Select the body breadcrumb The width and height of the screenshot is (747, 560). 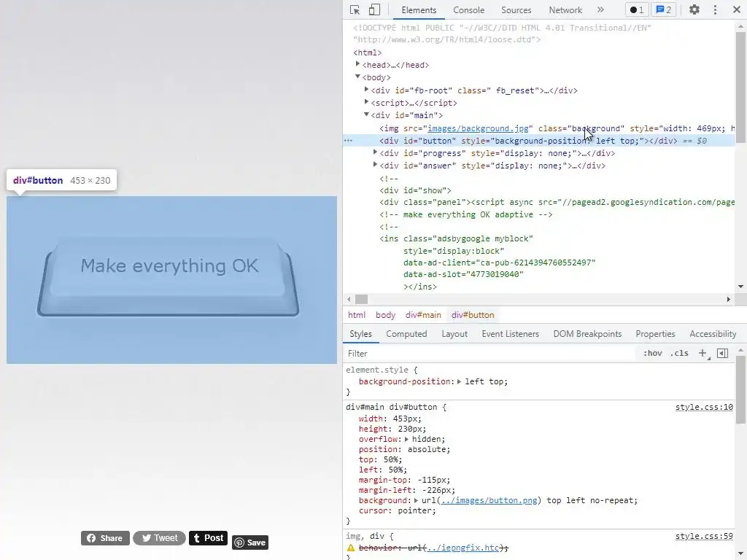coord(385,315)
